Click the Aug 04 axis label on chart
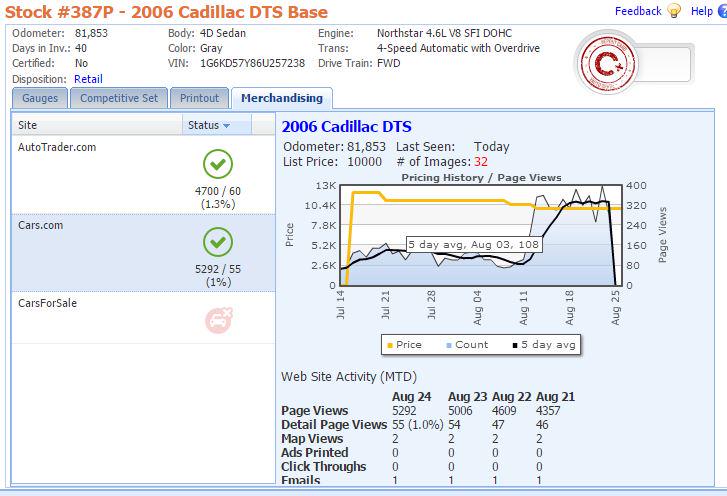This screenshot has height=496, width=727. (478, 307)
